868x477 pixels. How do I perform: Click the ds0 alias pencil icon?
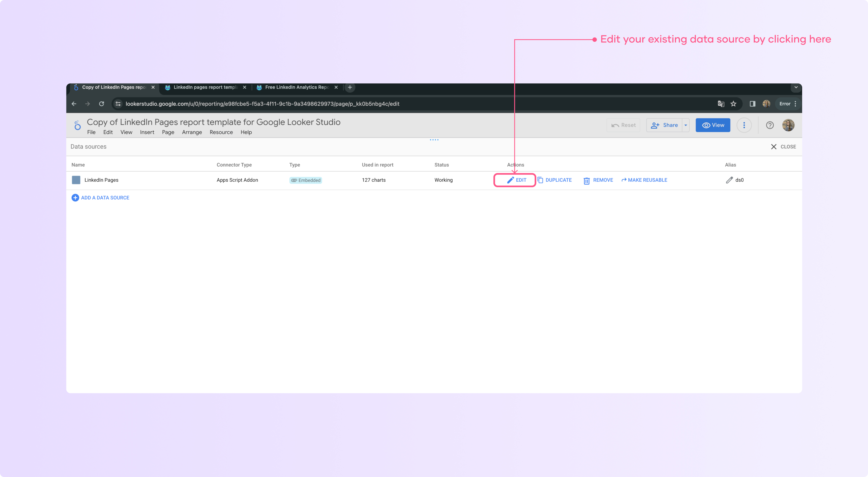pyautogui.click(x=729, y=180)
